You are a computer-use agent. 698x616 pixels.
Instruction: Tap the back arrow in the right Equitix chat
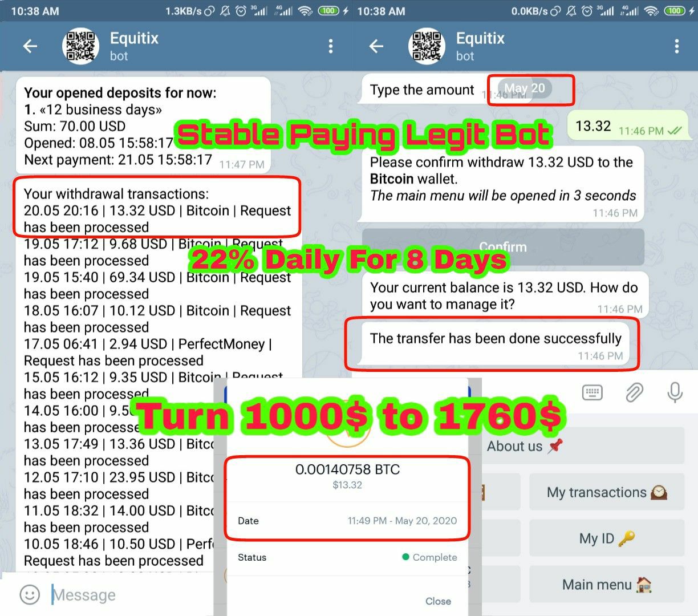point(376,46)
